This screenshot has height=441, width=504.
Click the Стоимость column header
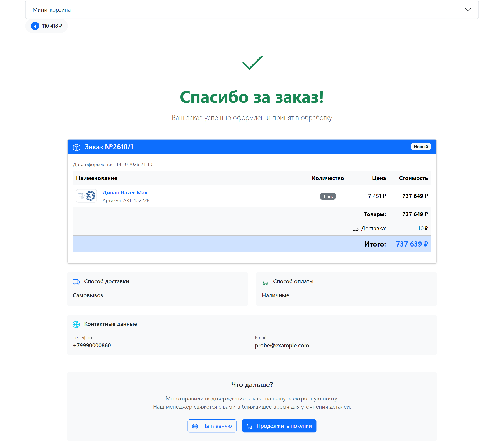click(x=413, y=178)
